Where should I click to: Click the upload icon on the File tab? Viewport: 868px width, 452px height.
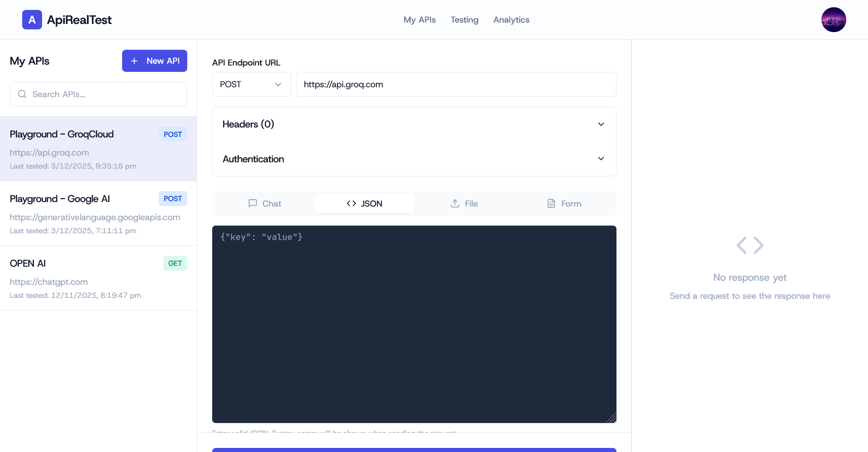(455, 203)
